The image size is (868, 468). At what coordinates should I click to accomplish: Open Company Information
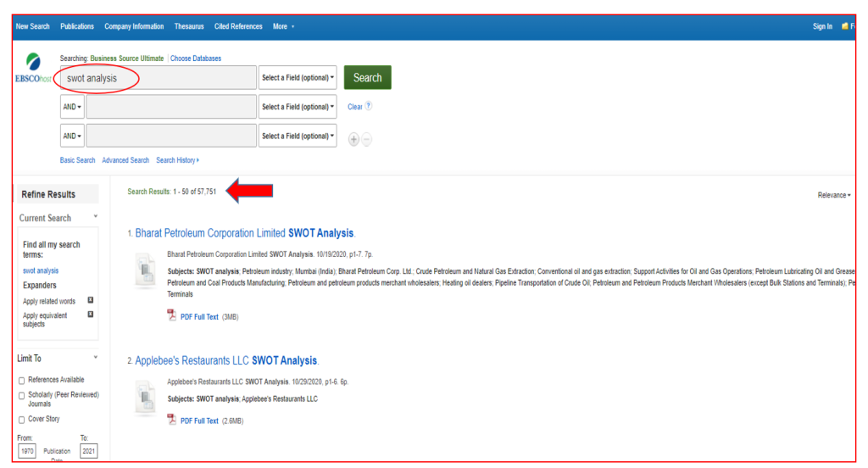134,26
